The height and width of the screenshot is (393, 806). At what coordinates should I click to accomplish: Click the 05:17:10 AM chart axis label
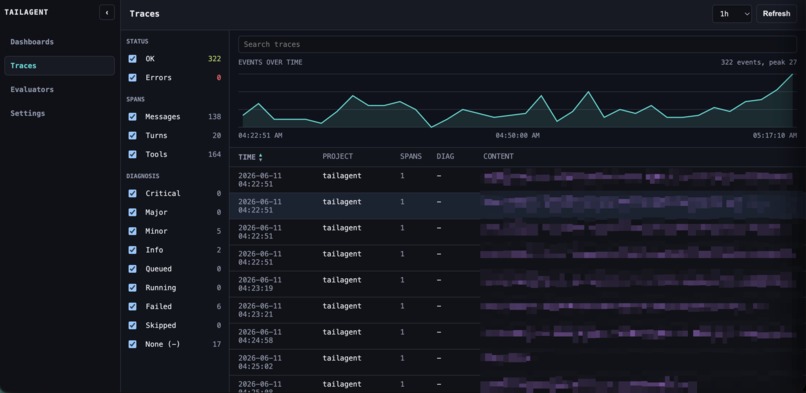tap(775, 136)
